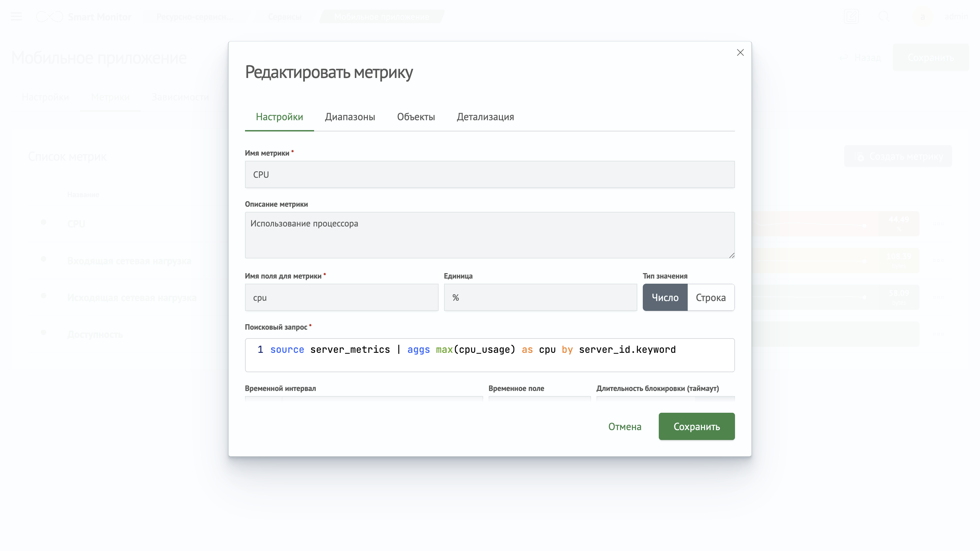
Task: Open the admin user avatar
Action: click(922, 16)
